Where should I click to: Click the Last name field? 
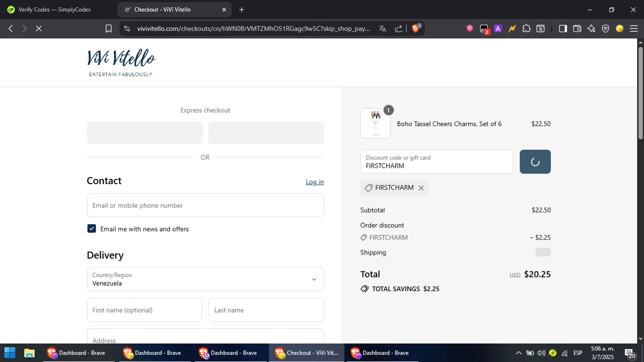pos(266,310)
